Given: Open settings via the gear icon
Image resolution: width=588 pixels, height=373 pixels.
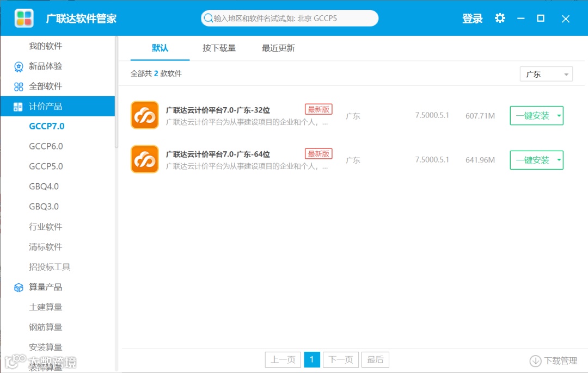Looking at the screenshot, I should (500, 18).
